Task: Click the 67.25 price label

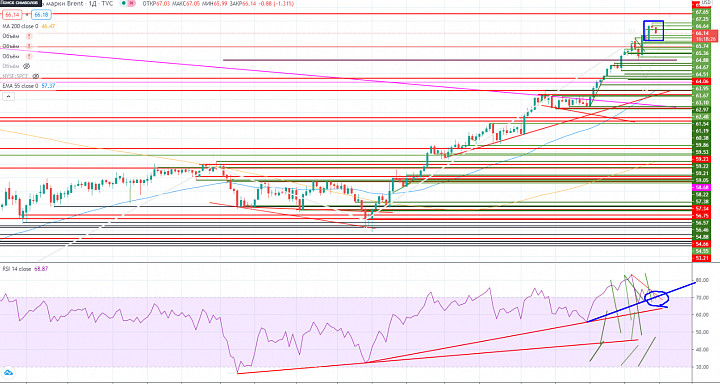Action: point(701,19)
